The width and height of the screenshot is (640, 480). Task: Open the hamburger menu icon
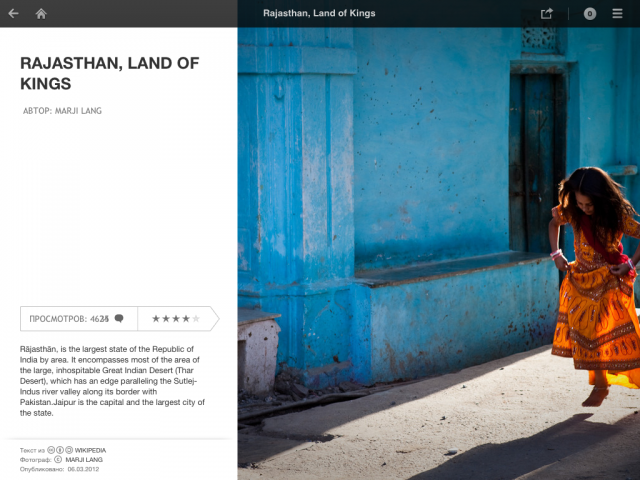click(618, 14)
